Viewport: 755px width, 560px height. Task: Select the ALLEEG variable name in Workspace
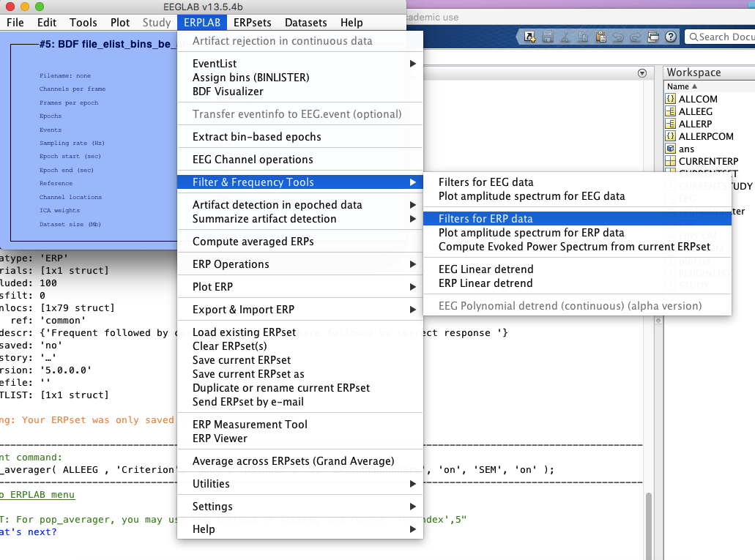(x=695, y=111)
